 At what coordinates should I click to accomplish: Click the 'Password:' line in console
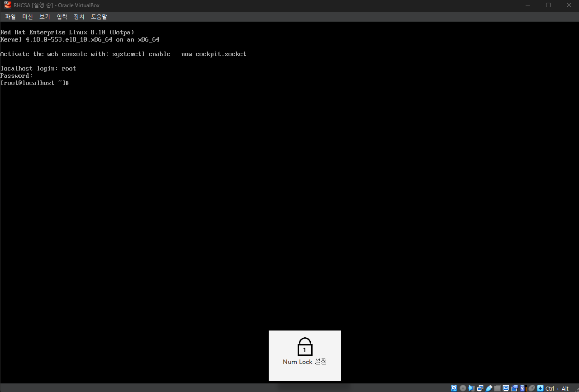point(17,76)
